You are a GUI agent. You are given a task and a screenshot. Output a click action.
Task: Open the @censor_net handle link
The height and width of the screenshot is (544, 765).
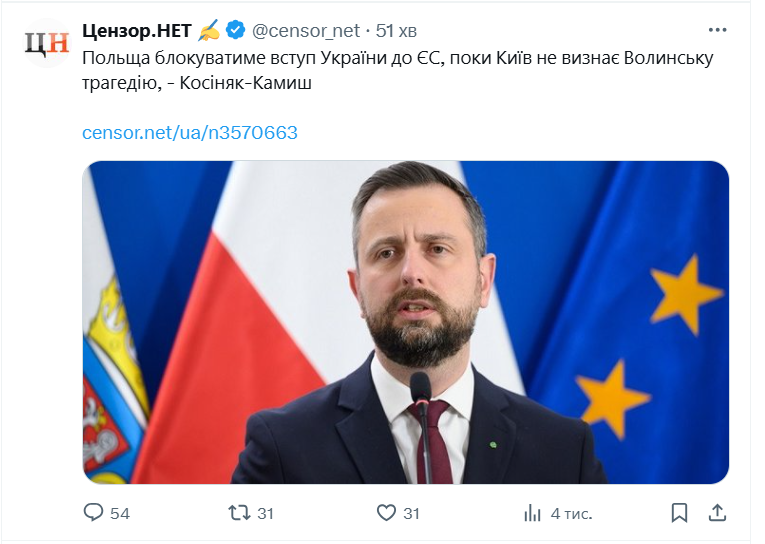[x=304, y=30]
